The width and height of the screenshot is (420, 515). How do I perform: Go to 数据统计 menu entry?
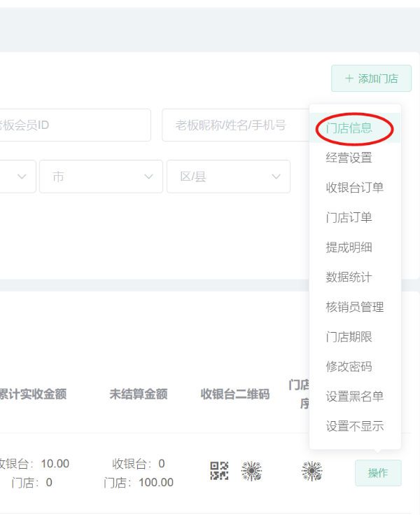(x=349, y=277)
